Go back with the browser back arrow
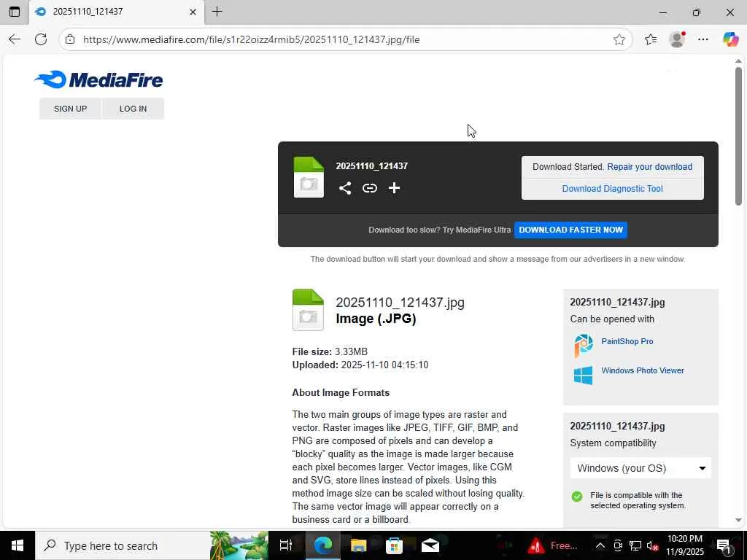 pos(15,39)
